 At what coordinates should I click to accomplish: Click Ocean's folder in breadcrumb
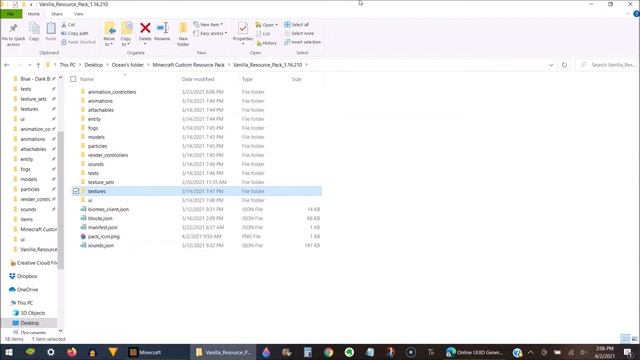point(128,65)
